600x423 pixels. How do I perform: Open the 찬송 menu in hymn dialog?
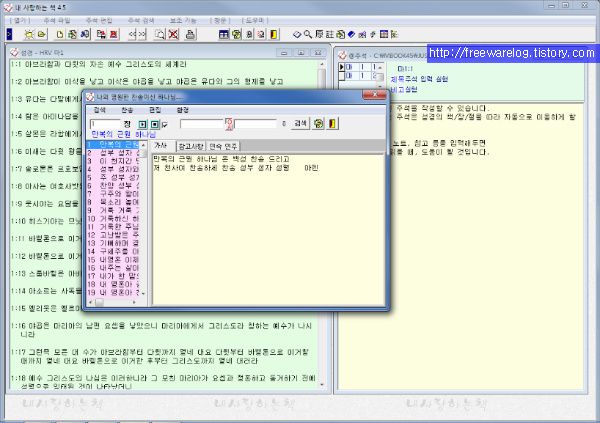(x=127, y=110)
